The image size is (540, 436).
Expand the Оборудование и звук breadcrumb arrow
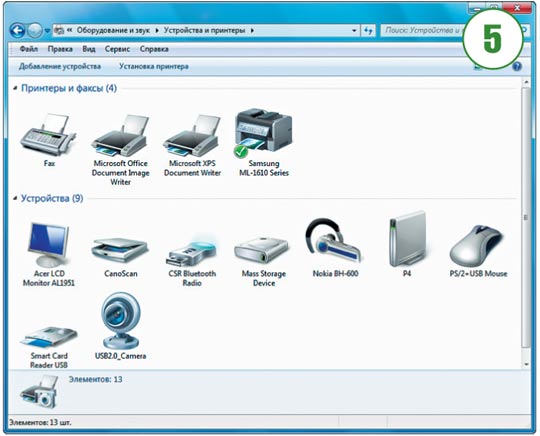pos(157,31)
